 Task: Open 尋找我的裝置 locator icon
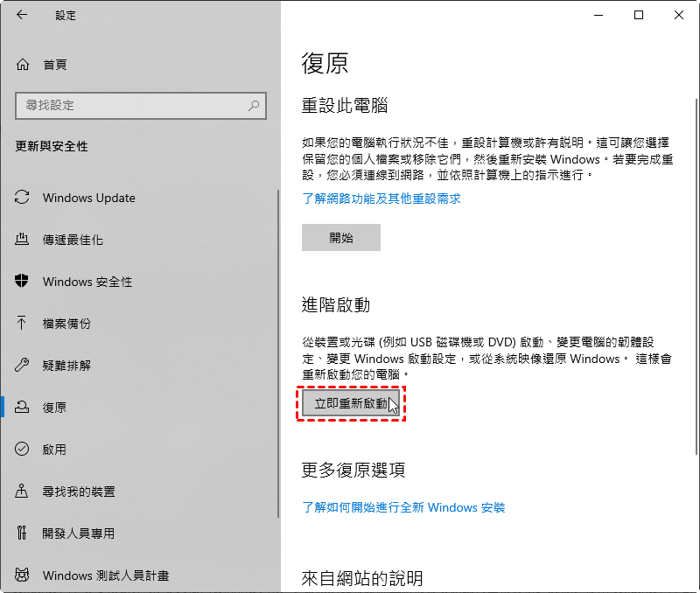point(21,491)
